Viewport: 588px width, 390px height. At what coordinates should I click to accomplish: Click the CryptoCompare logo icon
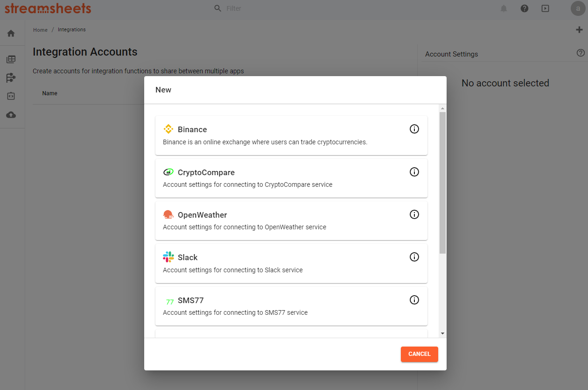pos(168,172)
